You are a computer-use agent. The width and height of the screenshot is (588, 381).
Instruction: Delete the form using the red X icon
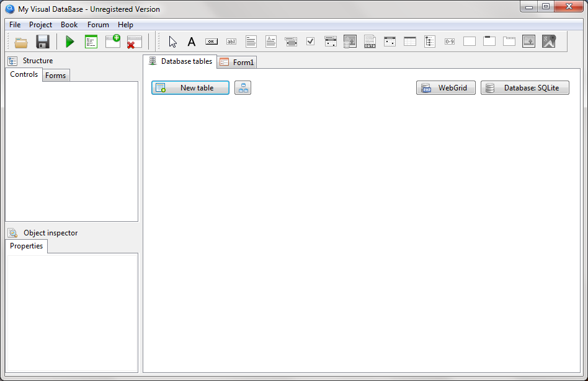pyautogui.click(x=134, y=42)
